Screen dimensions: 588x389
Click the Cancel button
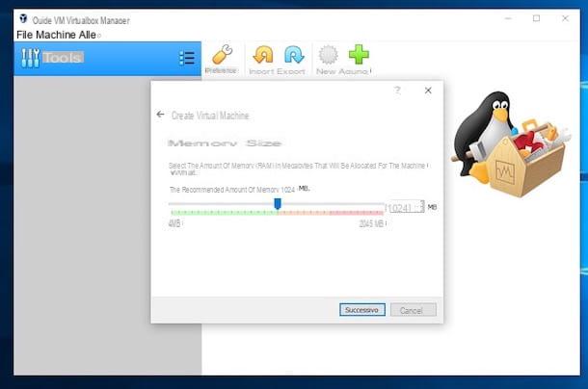[x=413, y=310]
